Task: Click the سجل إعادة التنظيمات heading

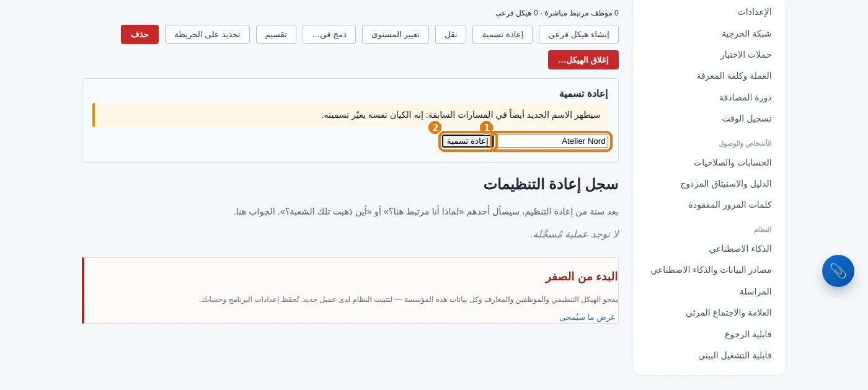Action: (551, 184)
